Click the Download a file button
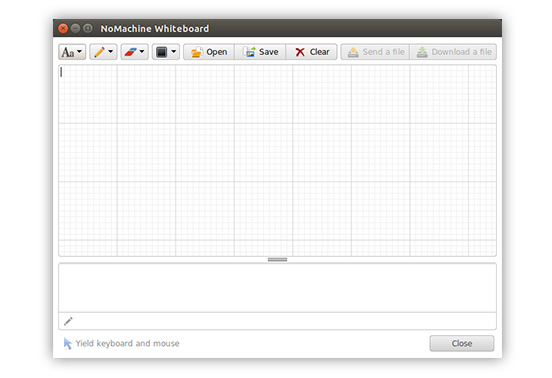This screenshot has width=552, height=378. coord(453,52)
